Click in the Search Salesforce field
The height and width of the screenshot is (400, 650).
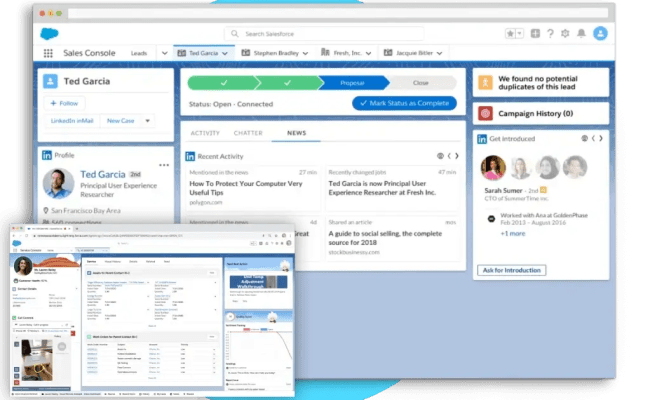tap(324, 34)
